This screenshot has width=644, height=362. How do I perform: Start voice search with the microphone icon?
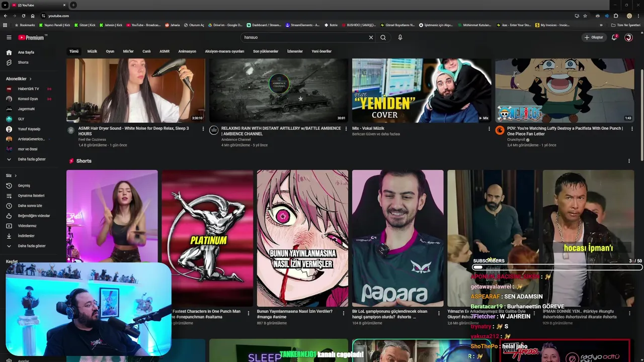click(400, 37)
